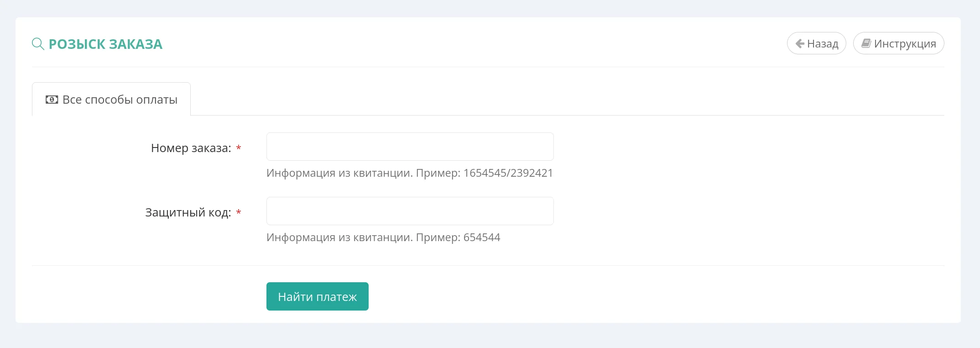
Task: Open the Инструкция page
Action: [x=898, y=43]
